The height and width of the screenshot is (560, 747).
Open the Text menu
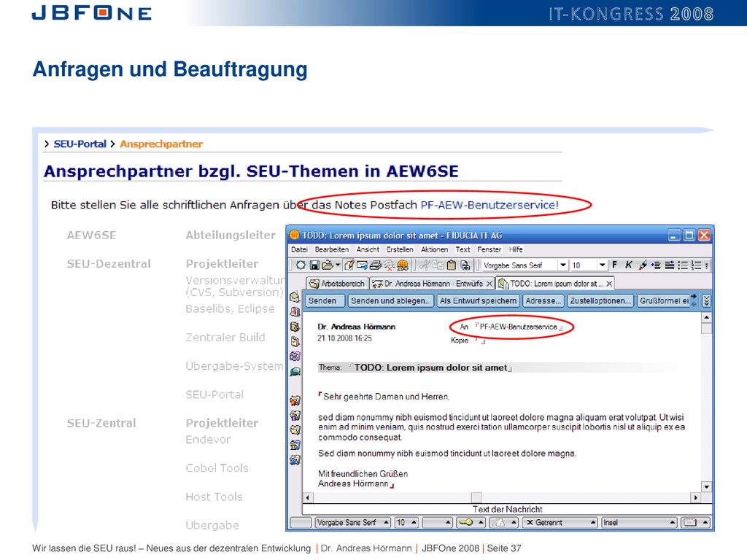(462, 249)
